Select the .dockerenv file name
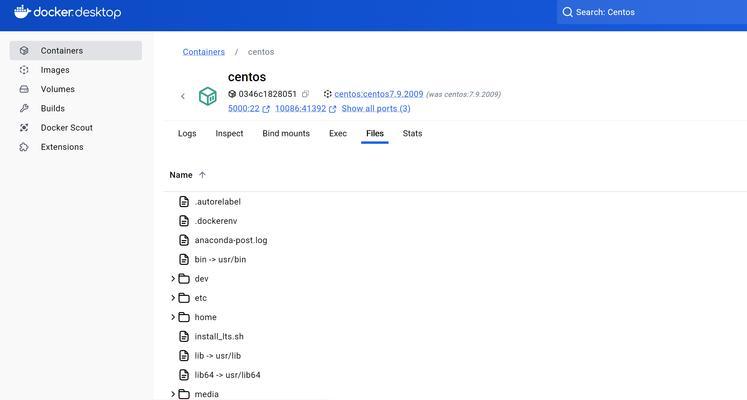 [216, 221]
